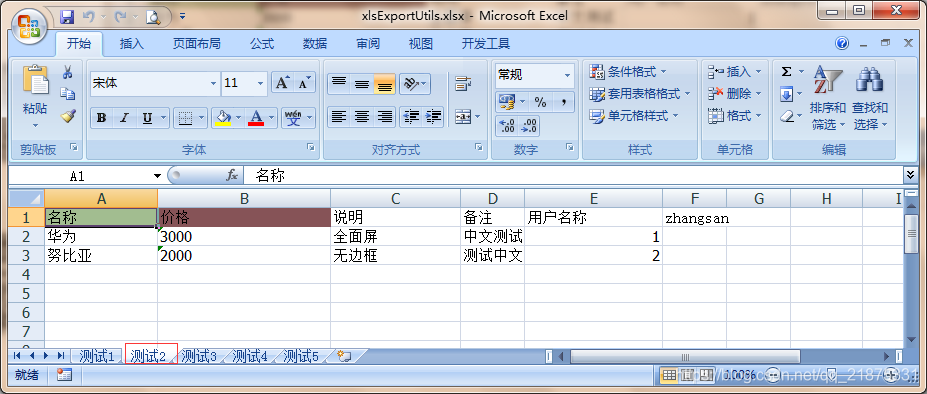
Task: Open the font name dropdown 宋体
Action: [x=213, y=84]
